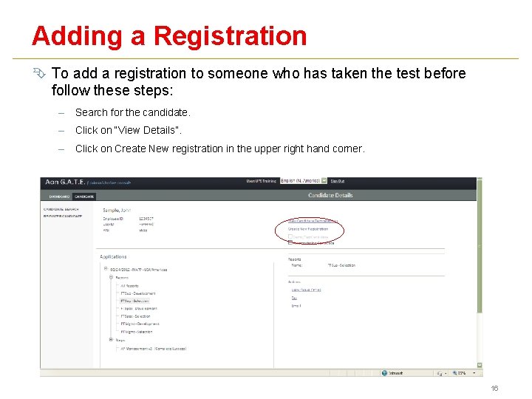Open REGISTER CANDIDATE in the left sidebar
532x399 pixels.
62,216
